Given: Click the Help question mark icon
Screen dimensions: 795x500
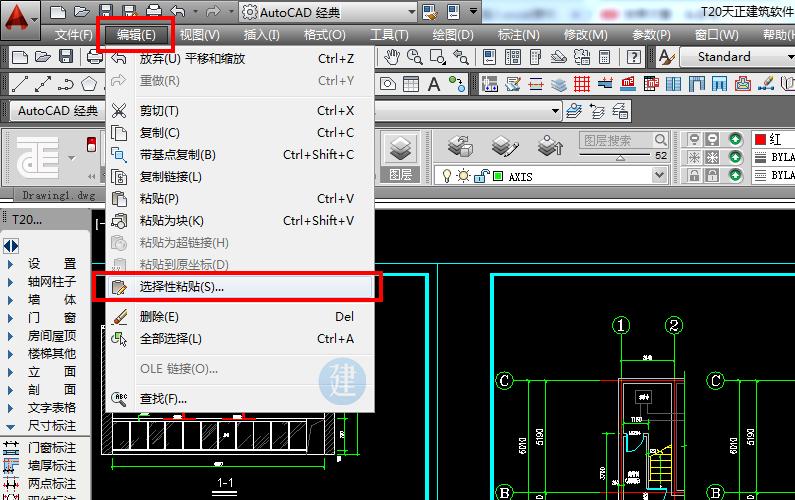Looking at the screenshot, I should [x=633, y=57].
